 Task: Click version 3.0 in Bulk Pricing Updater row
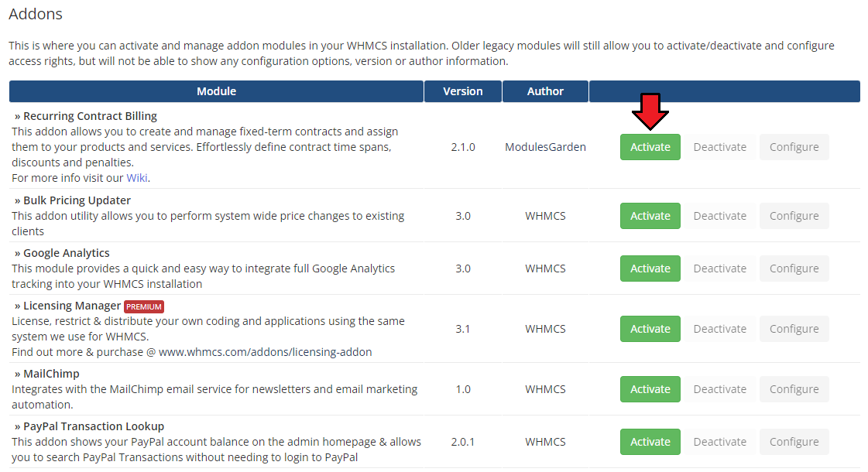(463, 216)
